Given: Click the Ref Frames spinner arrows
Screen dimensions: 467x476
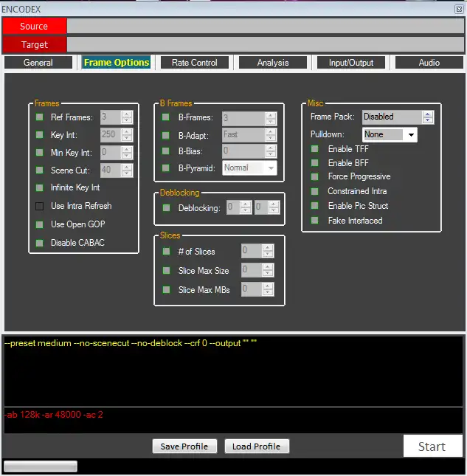Looking at the screenshot, I should pos(127,117).
